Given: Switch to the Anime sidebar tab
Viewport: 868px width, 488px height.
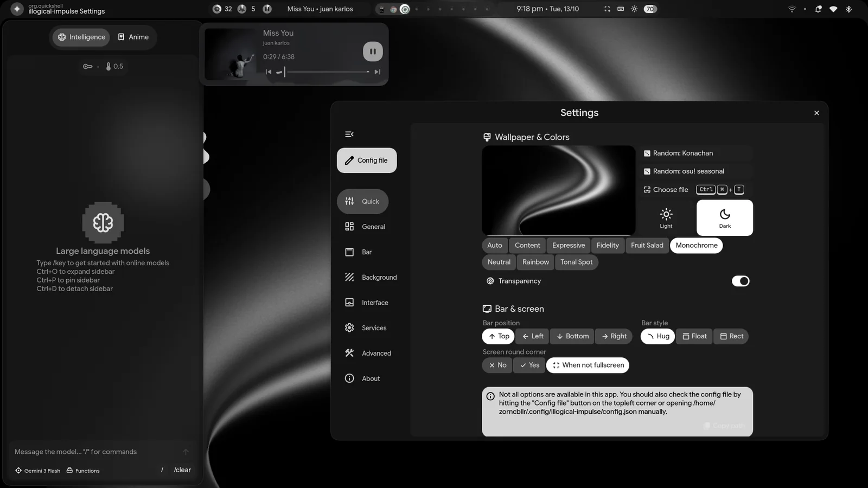Looking at the screenshot, I should (x=133, y=37).
